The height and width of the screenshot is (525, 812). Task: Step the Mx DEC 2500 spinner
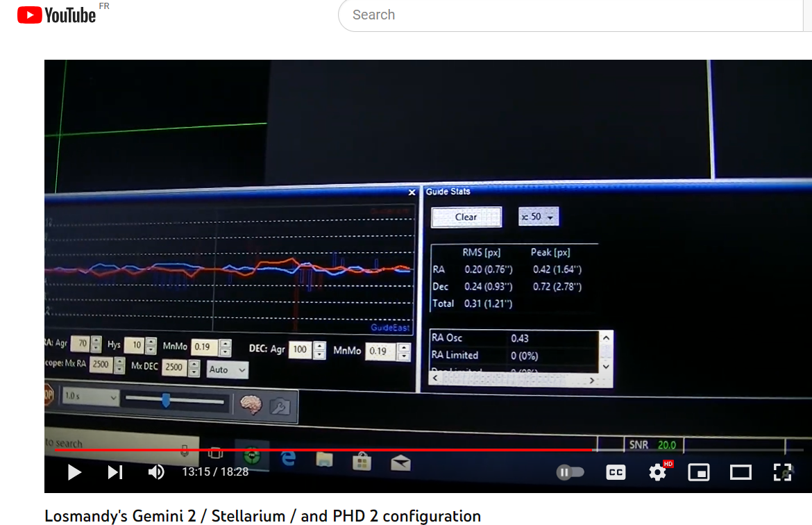(x=194, y=368)
